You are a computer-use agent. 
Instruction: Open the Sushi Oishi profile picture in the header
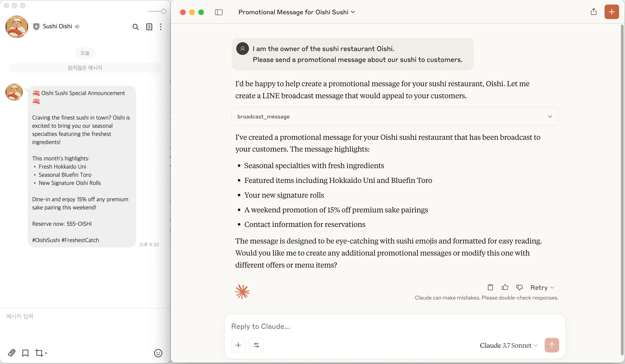17,27
